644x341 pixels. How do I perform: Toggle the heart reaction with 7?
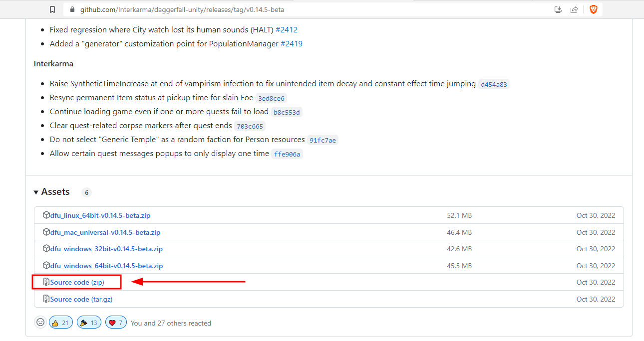[x=116, y=323]
